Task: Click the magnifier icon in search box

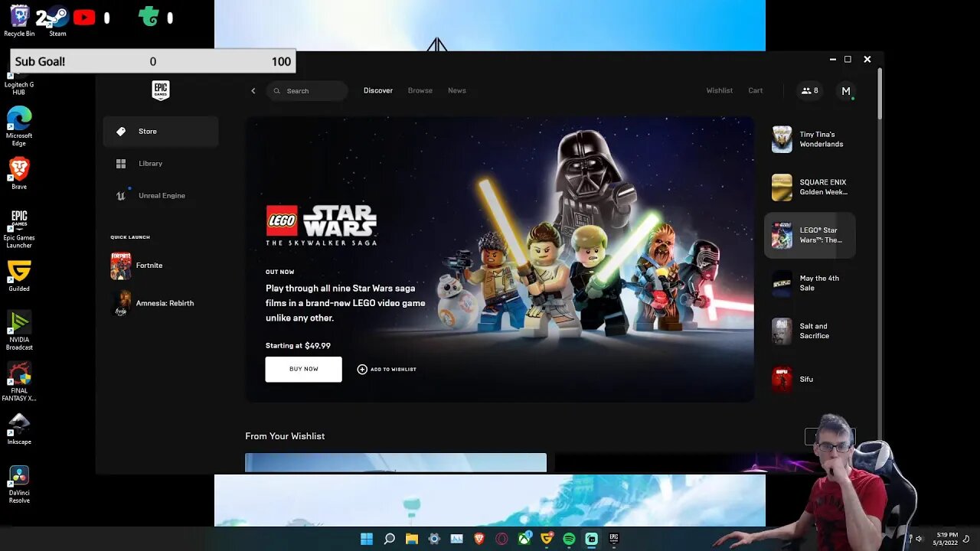Action: 277,91
